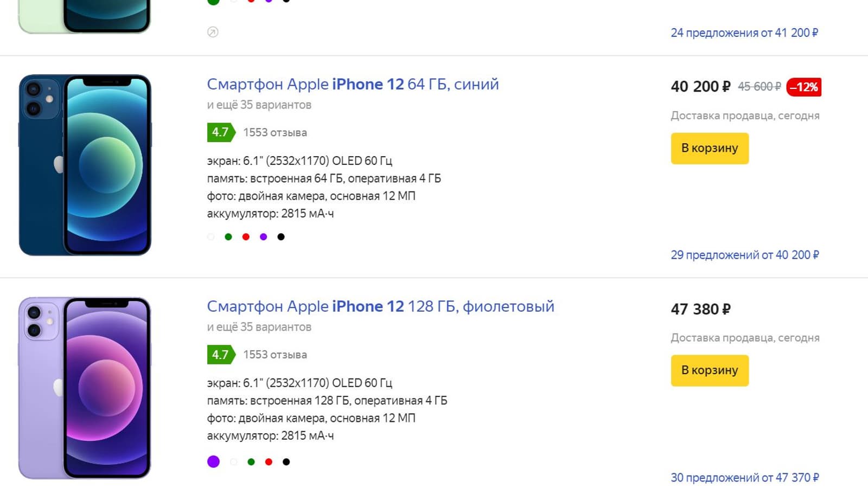Open the blue iPhone 12 64 ГБ title link

click(353, 85)
